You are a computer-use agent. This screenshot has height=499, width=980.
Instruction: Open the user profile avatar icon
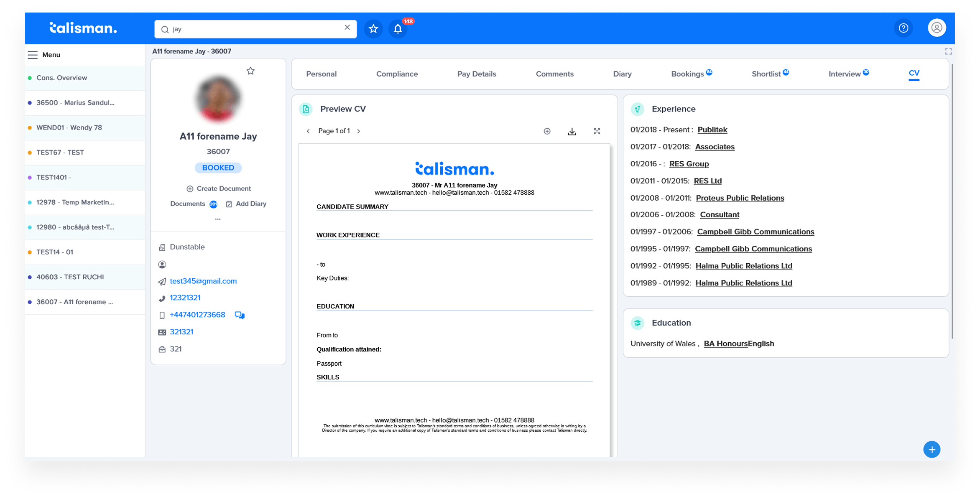[937, 28]
